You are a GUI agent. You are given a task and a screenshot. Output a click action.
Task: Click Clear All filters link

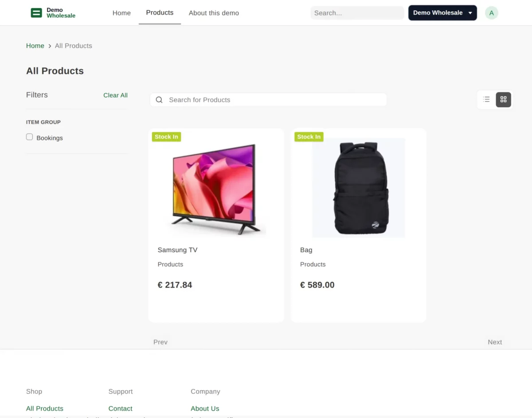(x=115, y=95)
